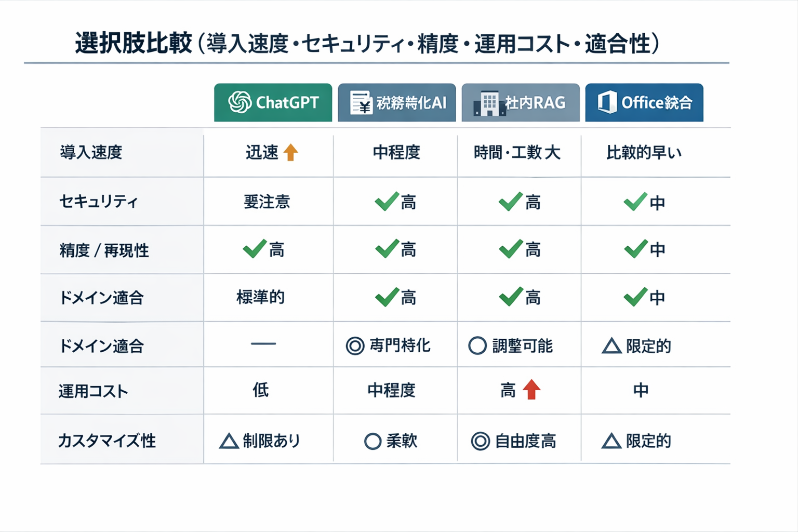Click セキュリティ checkmark under 社内RAG
This screenshot has height=532, width=798.
click(511, 201)
